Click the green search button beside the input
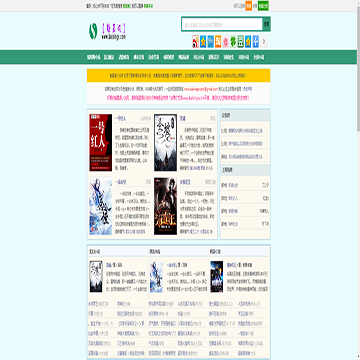The width and height of the screenshot is (360, 360). point(266,24)
